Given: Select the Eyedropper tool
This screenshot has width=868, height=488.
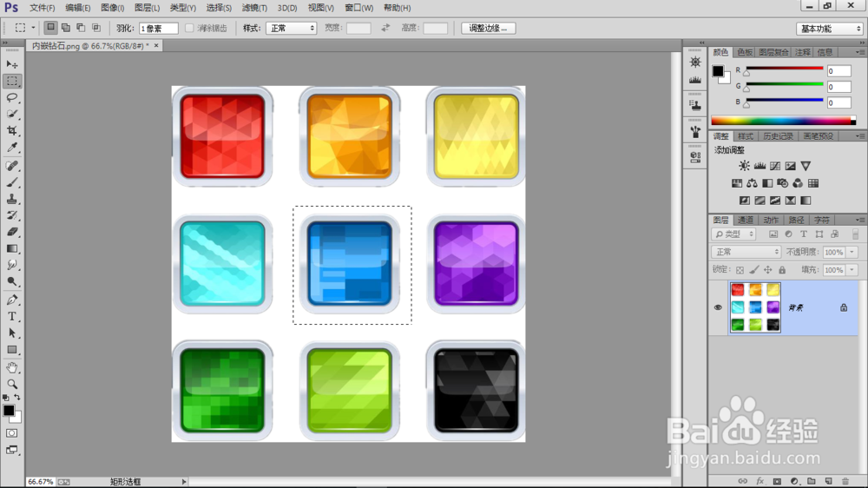Looking at the screenshot, I should click(11, 148).
